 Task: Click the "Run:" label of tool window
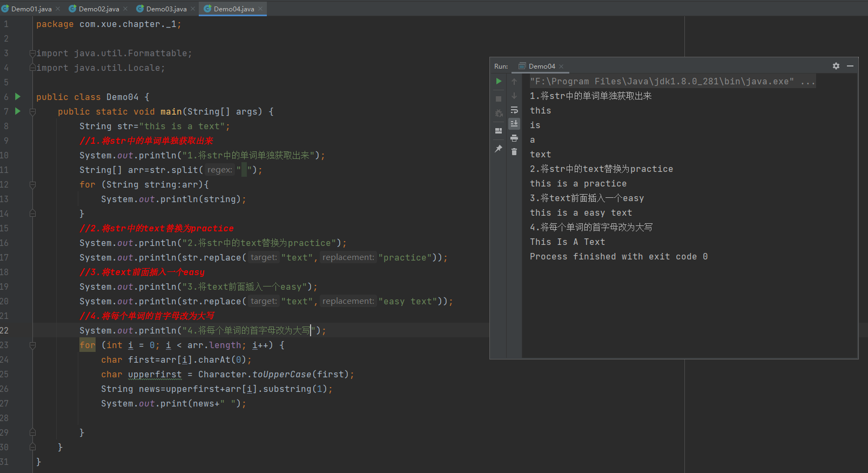coord(501,66)
